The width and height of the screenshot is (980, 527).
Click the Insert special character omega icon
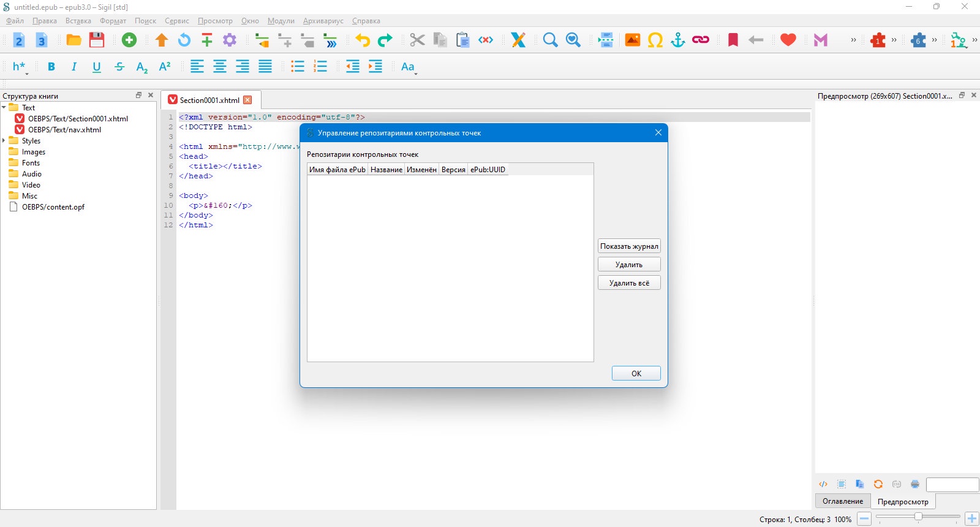click(x=655, y=40)
